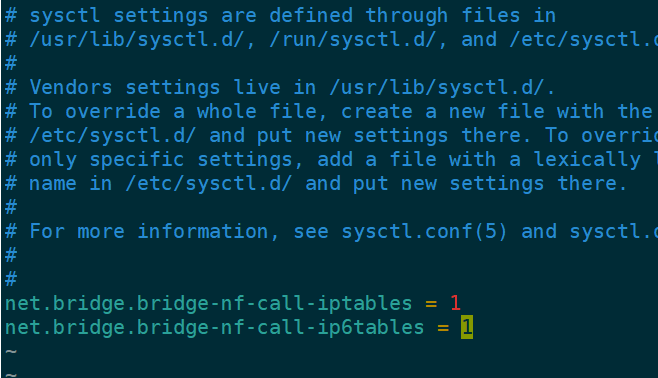This screenshot has height=378, width=658.
Task: Click the sysctl.conf(5) reference text
Action: (x=424, y=232)
